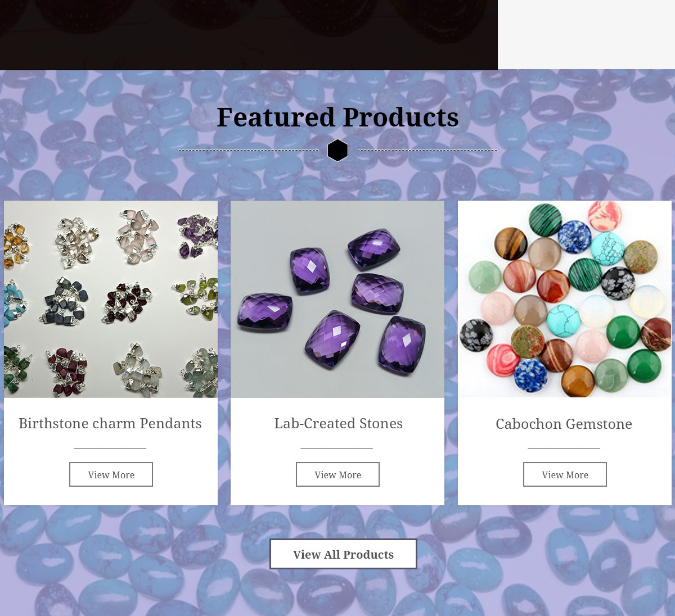Open the Cabochon Gemstone product image
The height and width of the screenshot is (616, 675).
[565, 299]
